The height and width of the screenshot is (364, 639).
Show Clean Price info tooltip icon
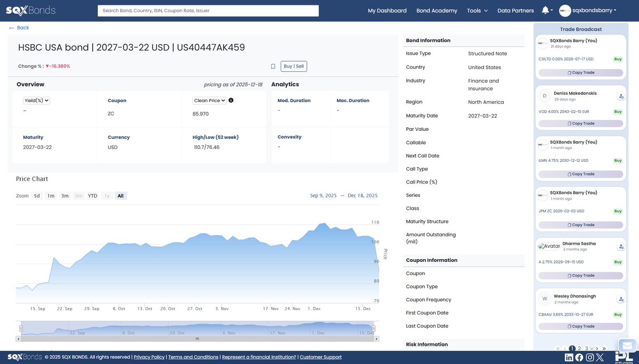(231, 100)
